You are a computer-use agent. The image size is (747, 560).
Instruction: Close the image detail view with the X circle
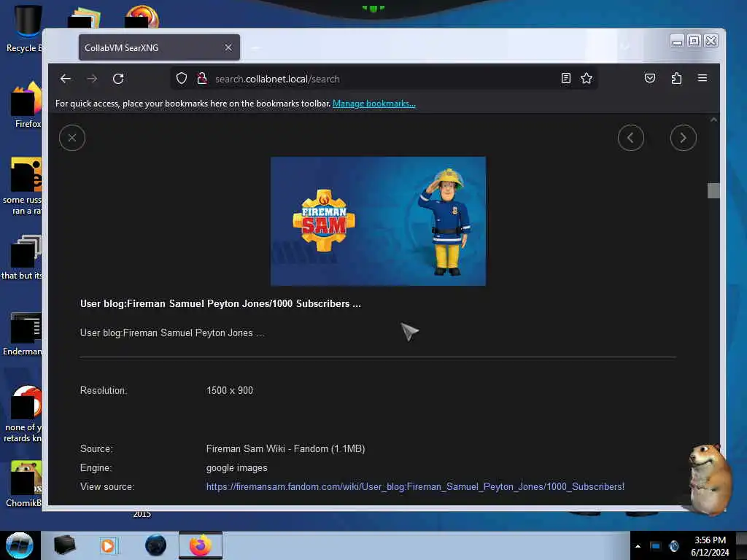72,138
